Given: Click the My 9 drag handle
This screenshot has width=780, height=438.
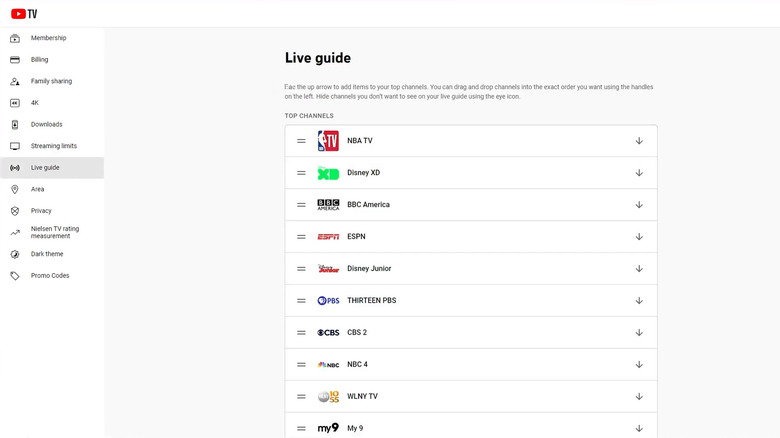Looking at the screenshot, I should (x=301, y=429).
